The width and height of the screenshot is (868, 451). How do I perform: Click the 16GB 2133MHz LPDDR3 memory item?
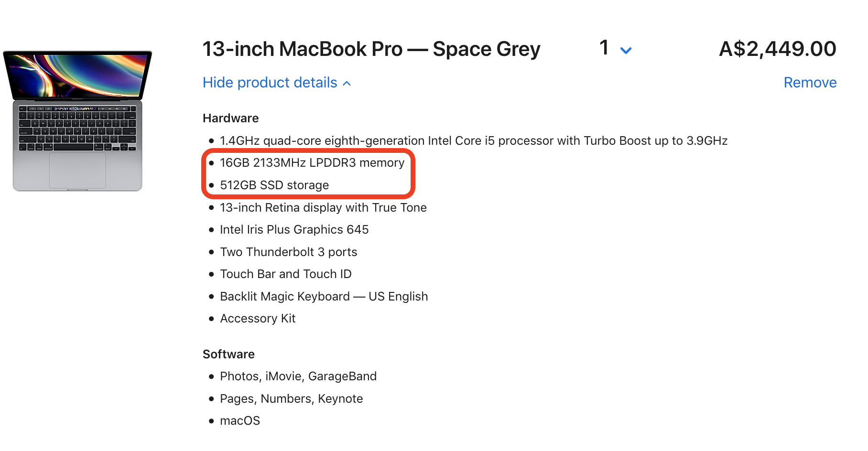point(312,163)
